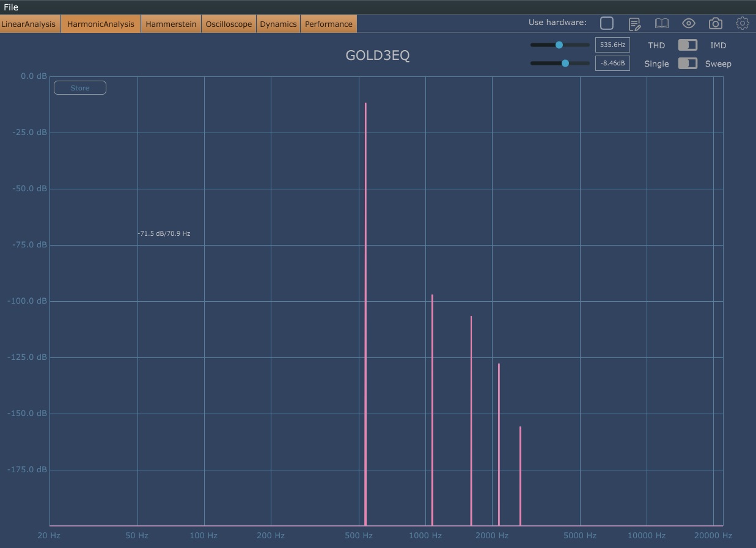This screenshot has width=756, height=548.
Task: Toggle the Single / Sweep switch
Action: [x=688, y=64]
